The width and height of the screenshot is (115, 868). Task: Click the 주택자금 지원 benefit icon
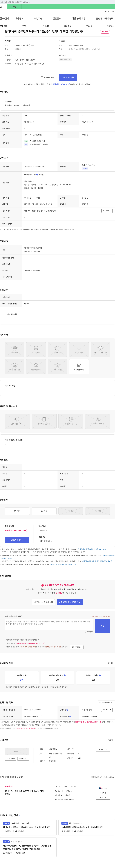[14, 367]
